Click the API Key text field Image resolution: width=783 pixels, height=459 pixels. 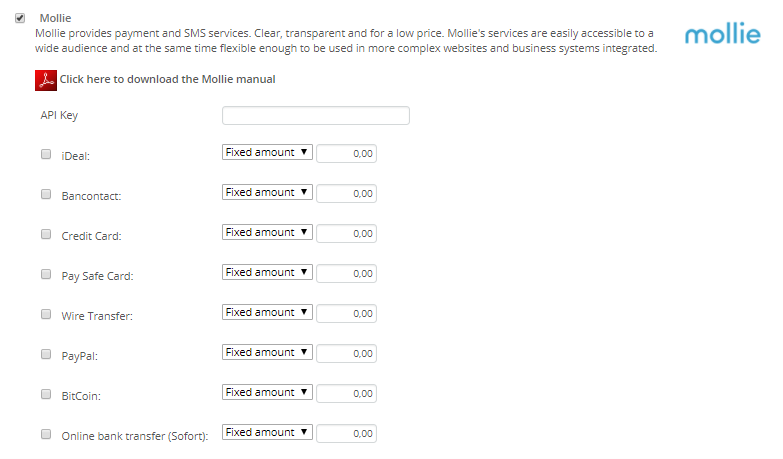pyautogui.click(x=315, y=115)
